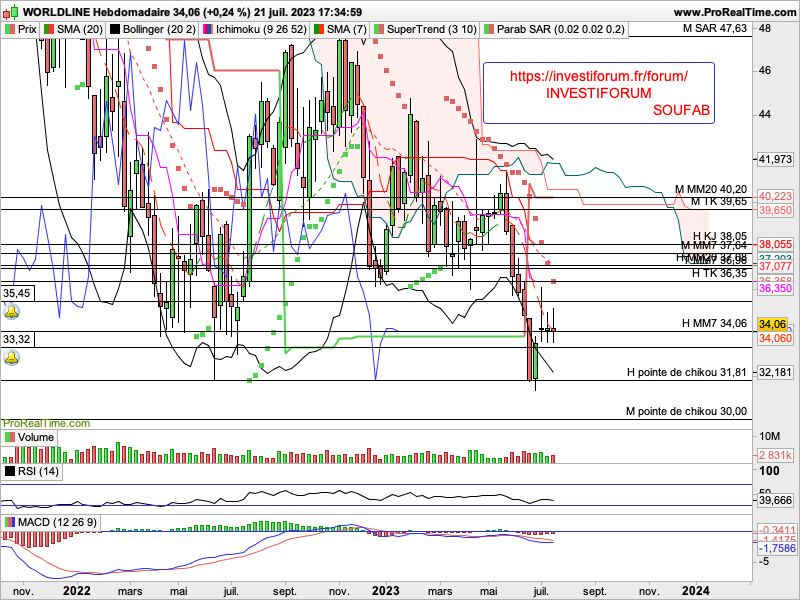Click the Ichimoku multicolor icon

pos(208,30)
